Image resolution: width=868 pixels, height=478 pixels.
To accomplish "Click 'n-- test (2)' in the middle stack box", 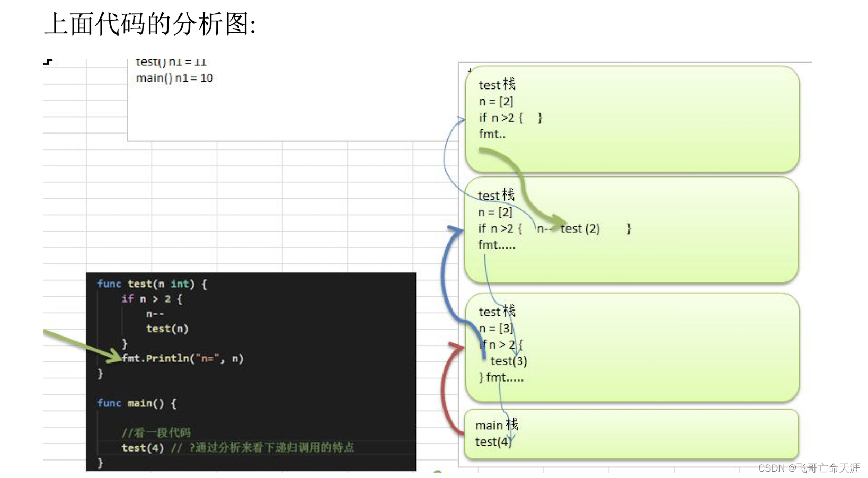I will (568, 228).
